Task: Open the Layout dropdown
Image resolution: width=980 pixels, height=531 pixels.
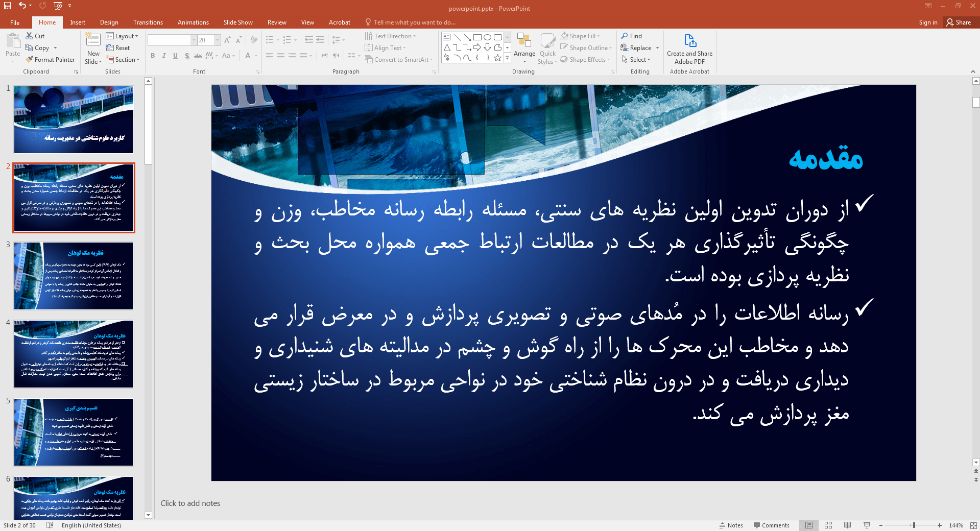Action: [x=122, y=36]
